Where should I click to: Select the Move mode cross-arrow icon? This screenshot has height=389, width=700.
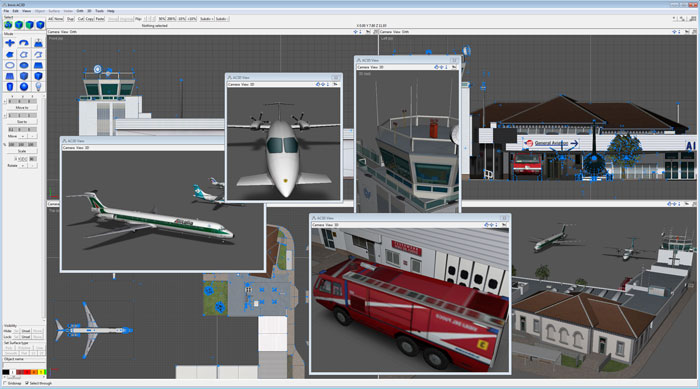point(10,43)
